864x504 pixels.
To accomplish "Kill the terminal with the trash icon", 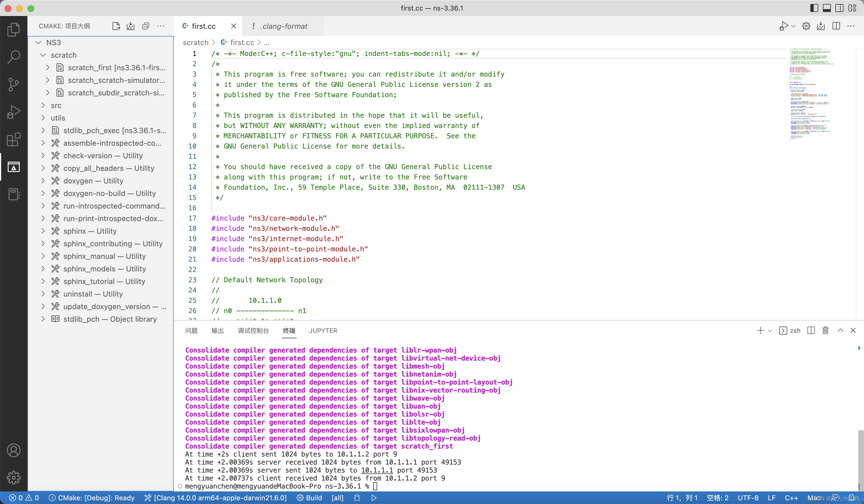I will [x=825, y=330].
